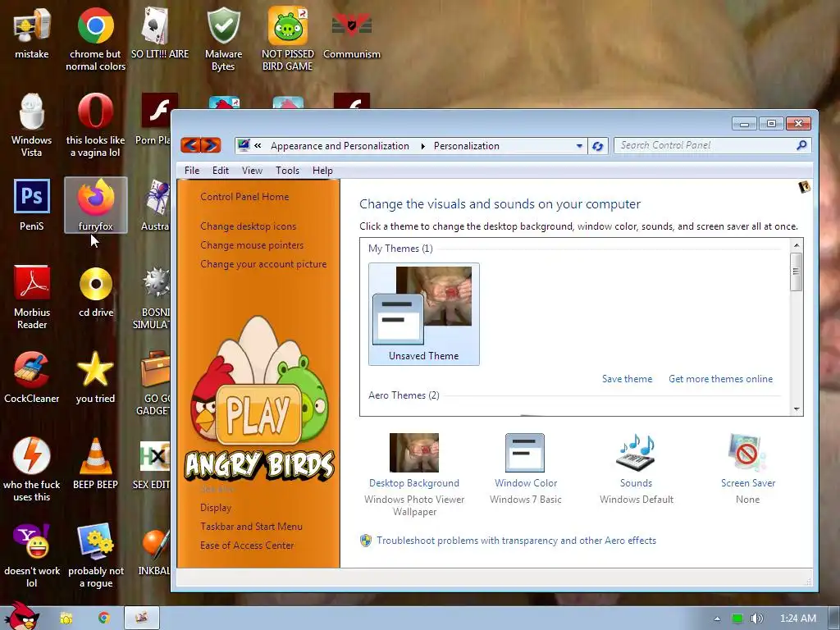840x630 pixels.
Task: Click the green network tray icon
Action: click(737, 619)
